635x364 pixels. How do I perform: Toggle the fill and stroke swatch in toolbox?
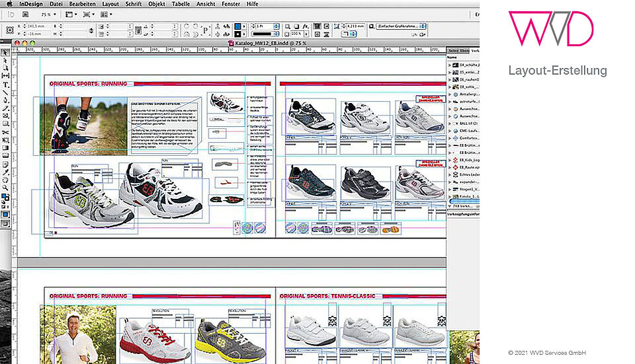(x=5, y=197)
